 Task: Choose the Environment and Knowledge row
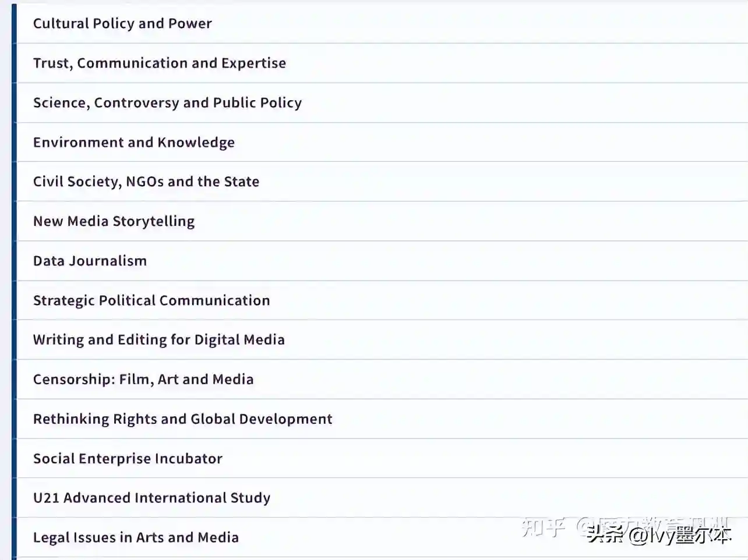coord(133,142)
